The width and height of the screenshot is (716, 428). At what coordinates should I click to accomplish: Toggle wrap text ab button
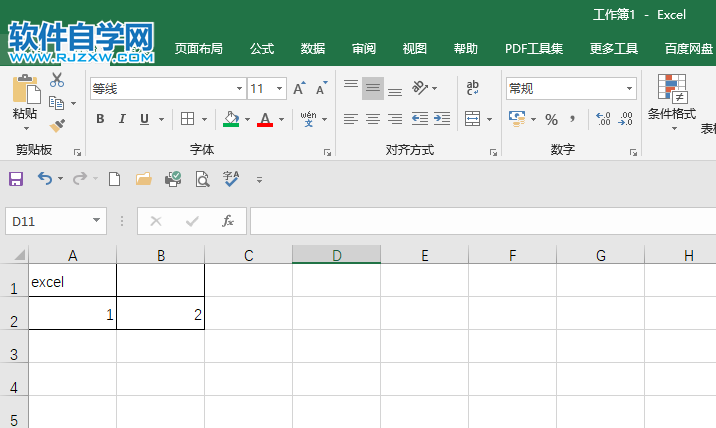(x=472, y=87)
